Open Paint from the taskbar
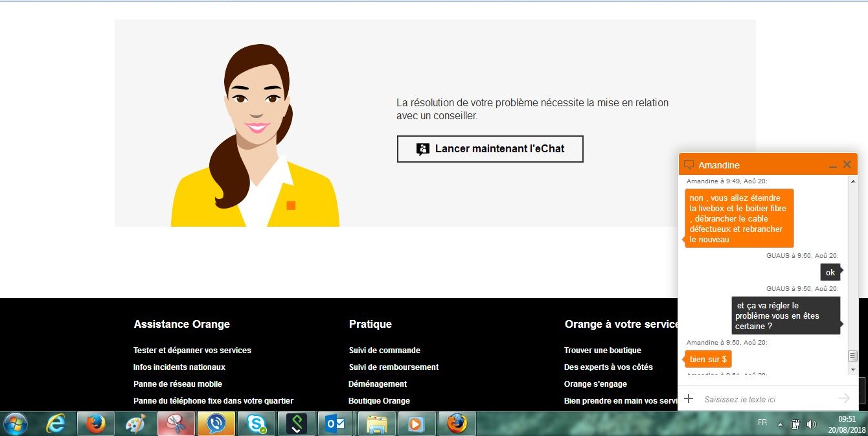 coord(136,424)
